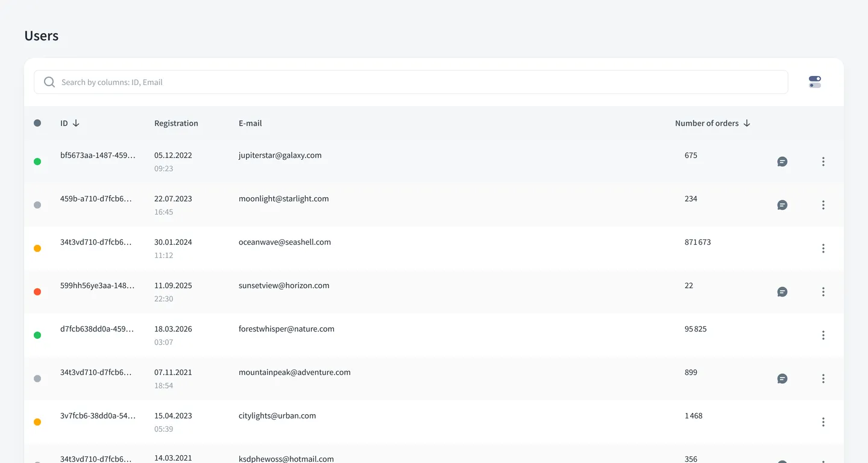The width and height of the screenshot is (868, 463).
Task: Focus the Search by columns input field
Action: click(411, 82)
